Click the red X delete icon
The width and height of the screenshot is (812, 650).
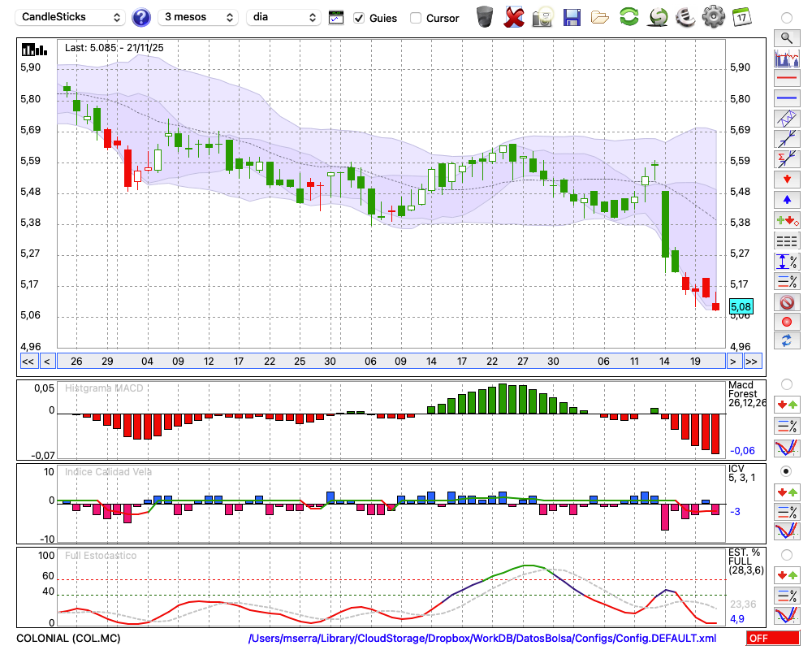pyautogui.click(x=514, y=17)
